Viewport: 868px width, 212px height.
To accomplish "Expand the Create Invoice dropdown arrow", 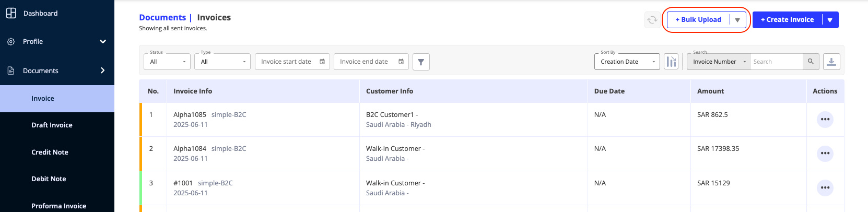I will pyautogui.click(x=830, y=20).
